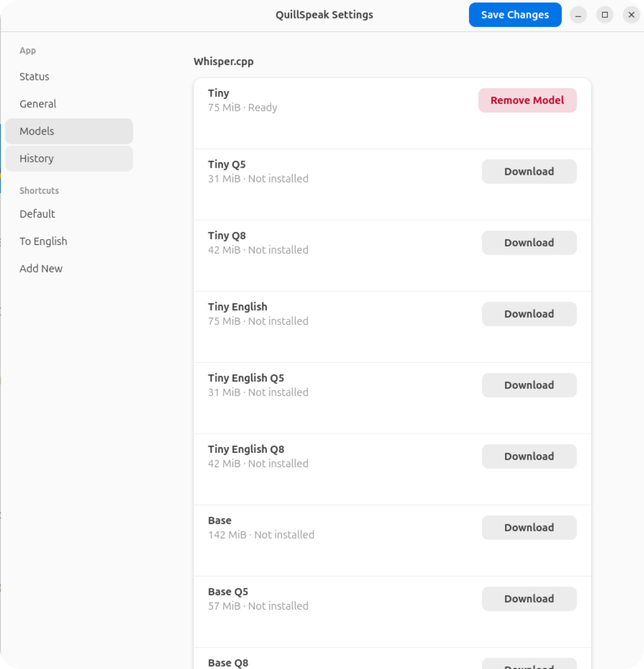Select the QuillSpeak Settings title text
The image size is (644, 669).
pos(324,15)
